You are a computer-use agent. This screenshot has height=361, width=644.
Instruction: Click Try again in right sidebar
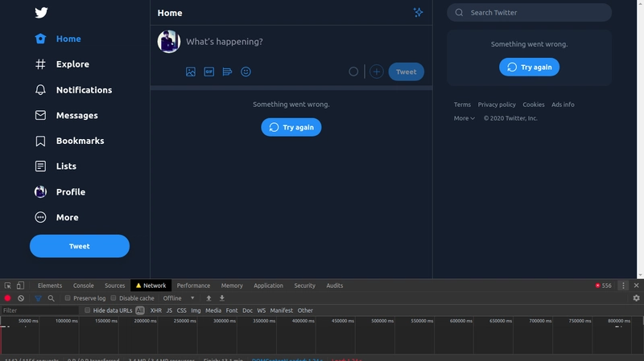(x=529, y=67)
